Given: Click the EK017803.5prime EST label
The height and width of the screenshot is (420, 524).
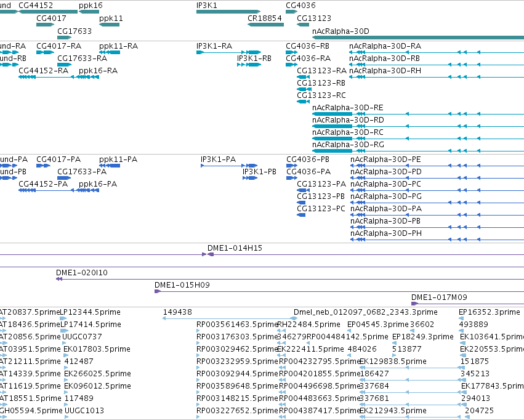Looking at the screenshot, I should pos(97,349).
